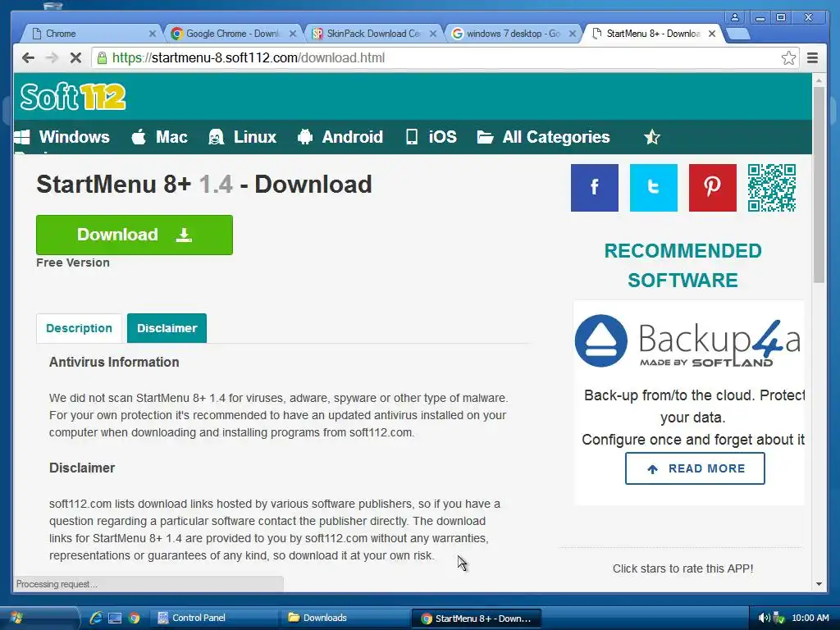Open the Chrome user profile button in the title bar
840x630 pixels.
[735, 17]
